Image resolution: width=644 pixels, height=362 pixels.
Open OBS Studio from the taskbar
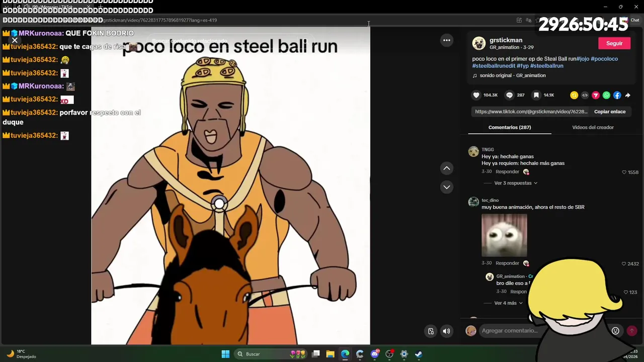[x=389, y=354]
